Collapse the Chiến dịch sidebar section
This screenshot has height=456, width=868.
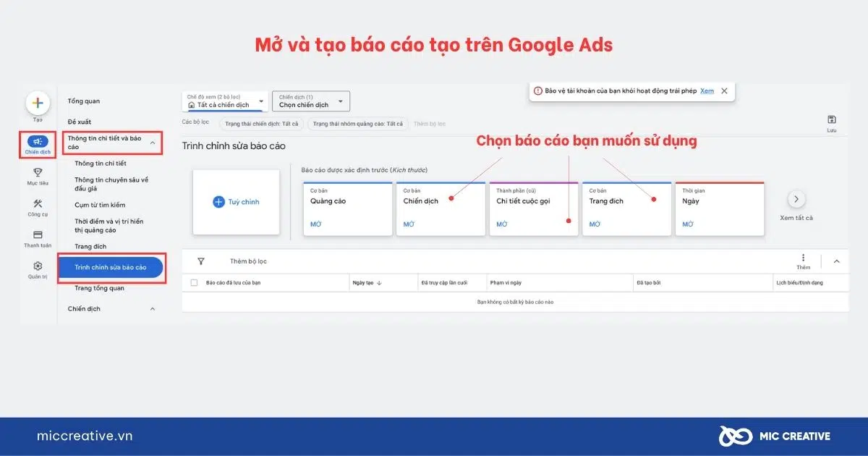tap(152, 309)
